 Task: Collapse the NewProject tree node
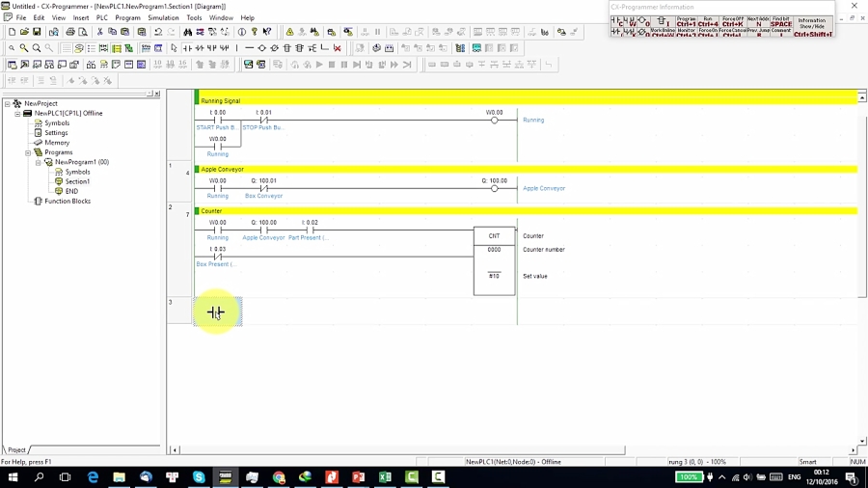[x=8, y=103]
